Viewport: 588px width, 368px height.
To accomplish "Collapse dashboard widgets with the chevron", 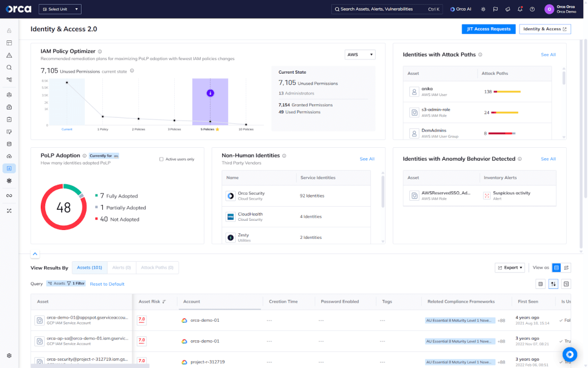I will [x=35, y=254].
